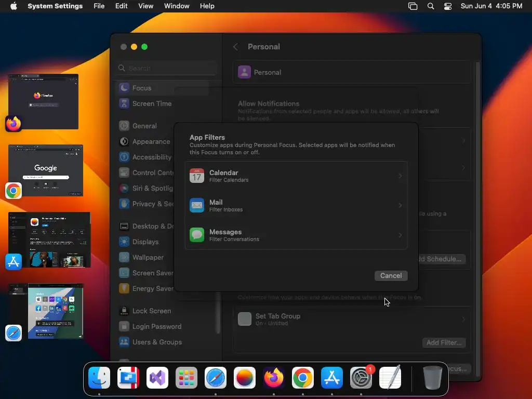This screenshot has height=399, width=532.
Task: Open the Help menu
Action: pyautogui.click(x=207, y=6)
